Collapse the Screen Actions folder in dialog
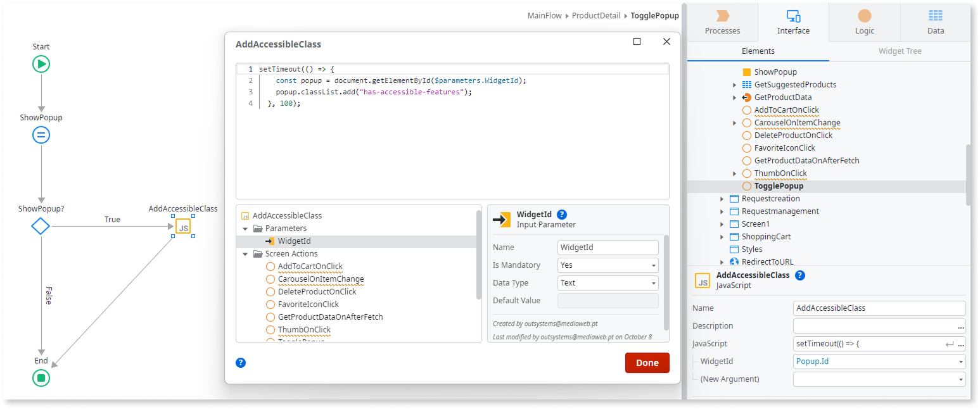This screenshot has height=409, width=980. pyautogui.click(x=245, y=254)
